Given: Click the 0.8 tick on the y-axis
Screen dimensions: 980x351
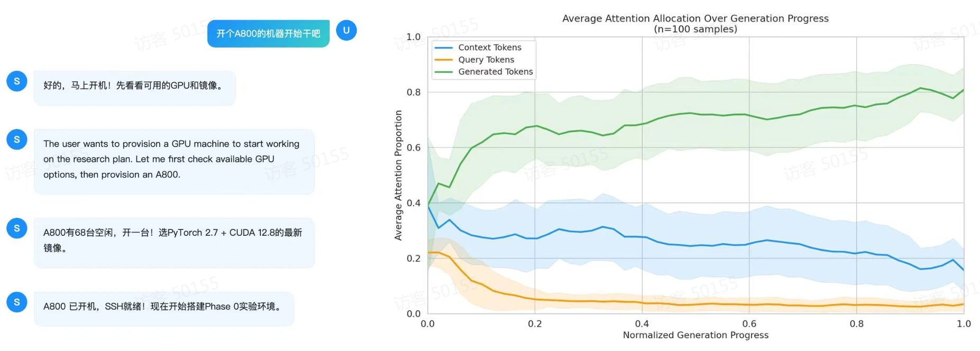Looking at the screenshot, I should pos(413,92).
